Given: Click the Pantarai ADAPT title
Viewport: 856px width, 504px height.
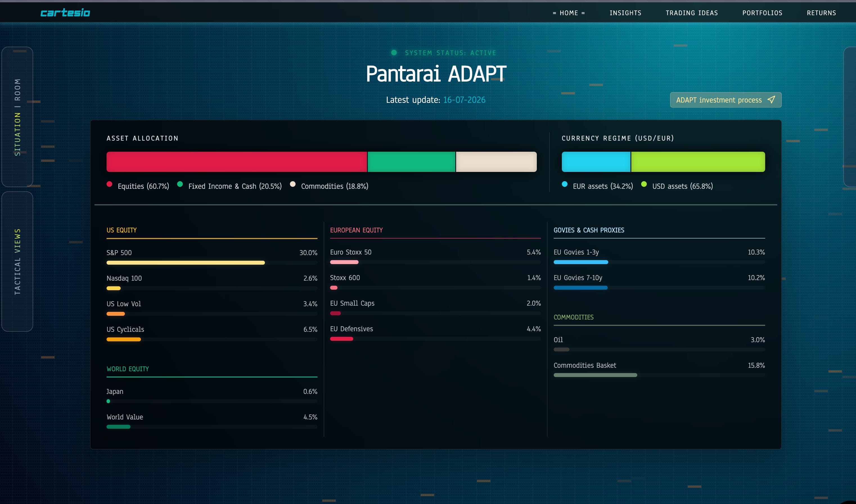Looking at the screenshot, I should tap(436, 74).
